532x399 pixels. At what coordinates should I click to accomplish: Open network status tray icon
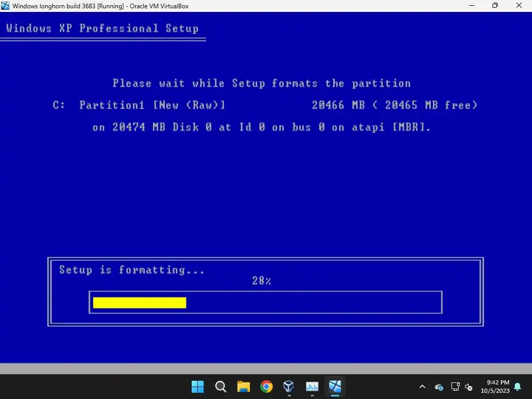pyautogui.click(x=455, y=387)
